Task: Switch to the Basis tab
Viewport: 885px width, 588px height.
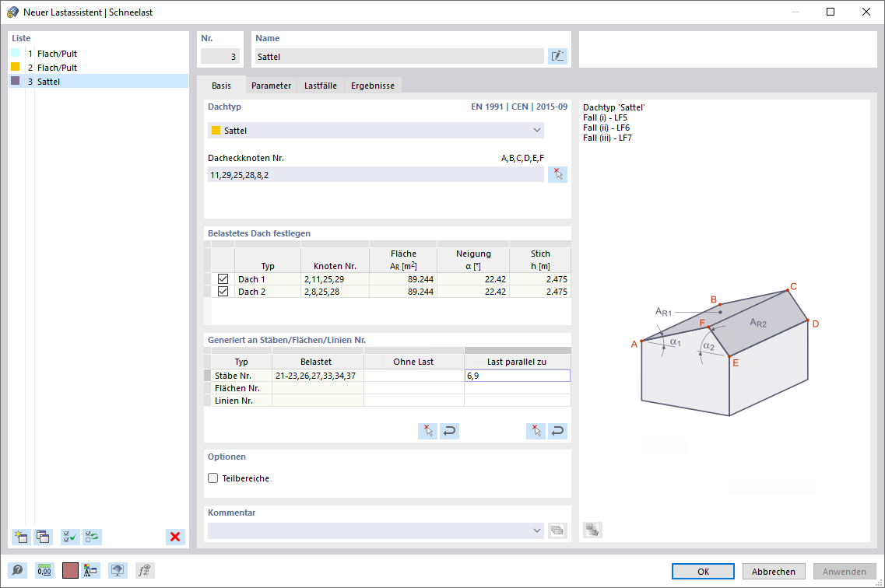Action: pos(221,85)
